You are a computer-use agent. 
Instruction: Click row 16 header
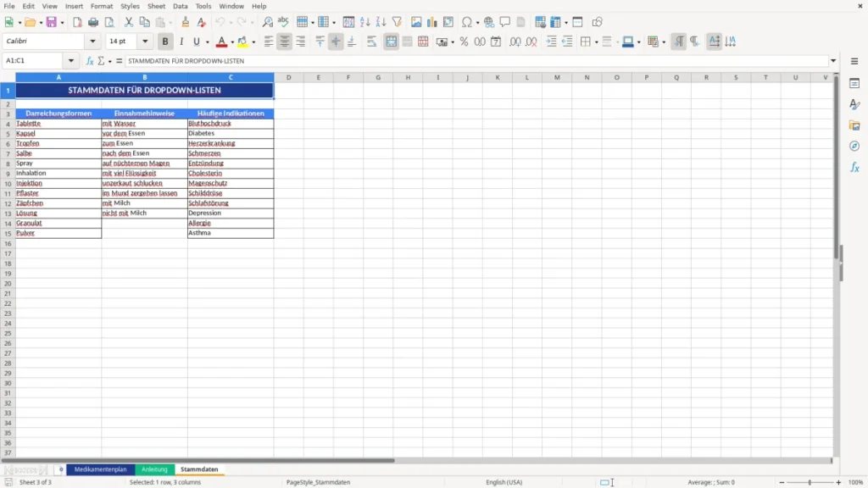click(8, 243)
